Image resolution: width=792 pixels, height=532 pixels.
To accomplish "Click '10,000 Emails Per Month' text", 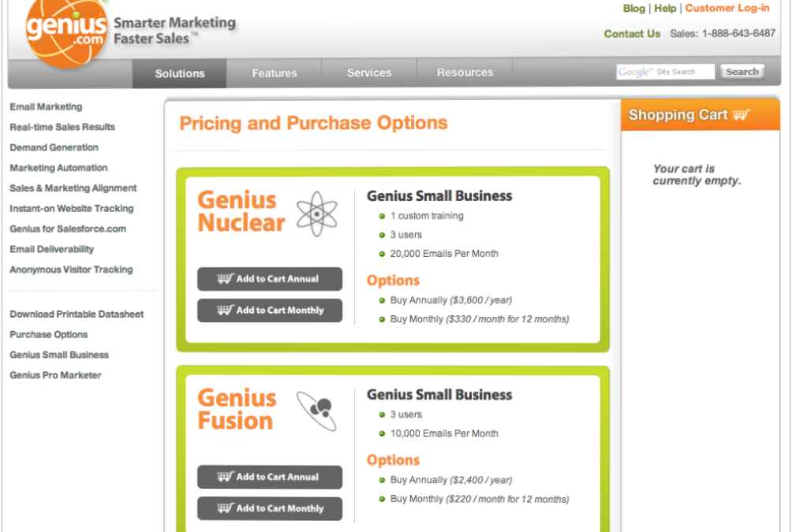I will pos(444,433).
